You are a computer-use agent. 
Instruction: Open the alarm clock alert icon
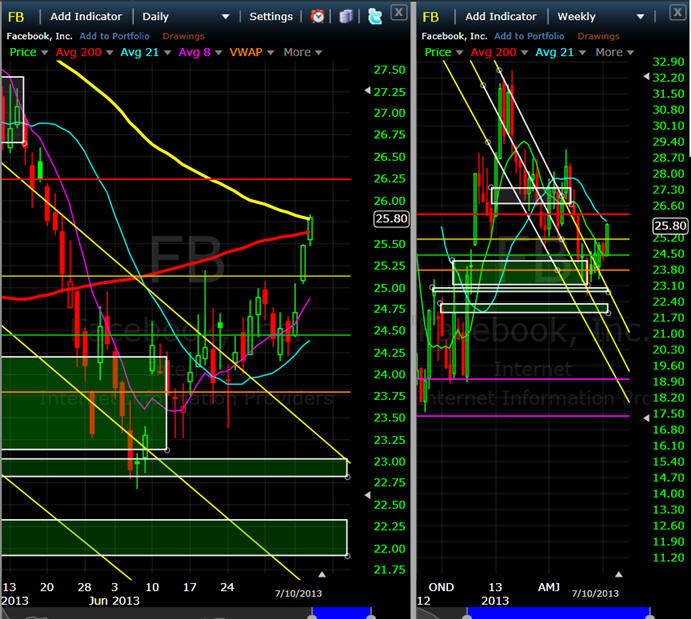(x=318, y=16)
